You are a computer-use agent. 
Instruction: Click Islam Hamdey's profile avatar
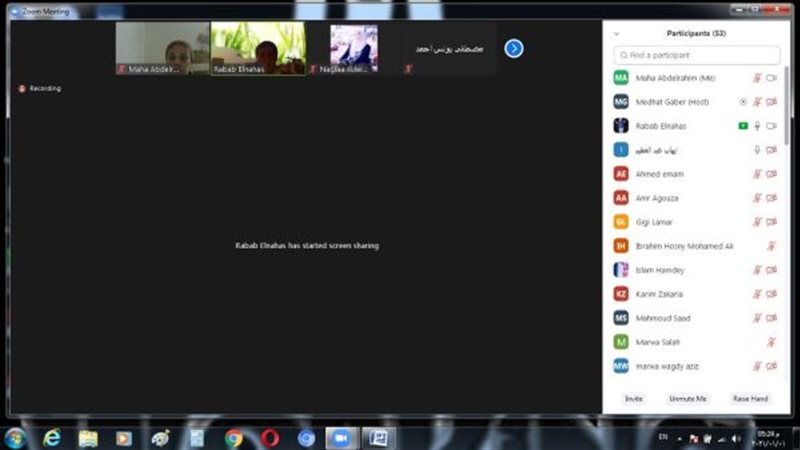click(621, 270)
